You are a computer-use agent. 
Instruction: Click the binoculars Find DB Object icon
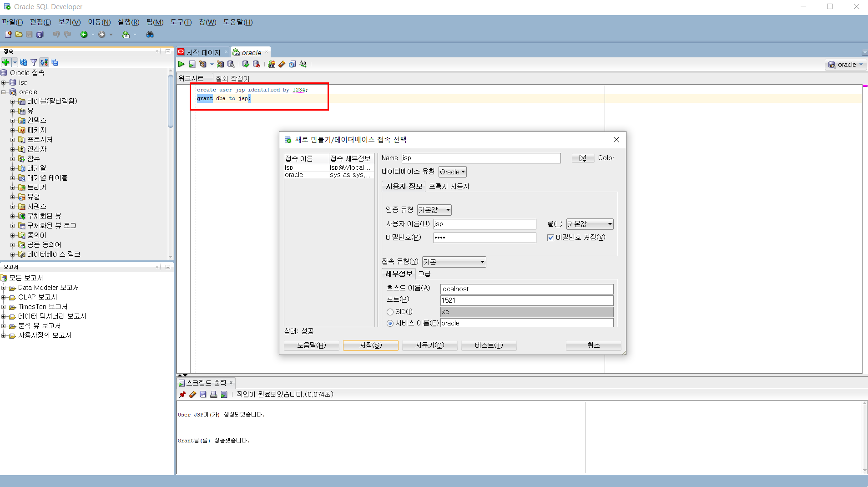[150, 35]
